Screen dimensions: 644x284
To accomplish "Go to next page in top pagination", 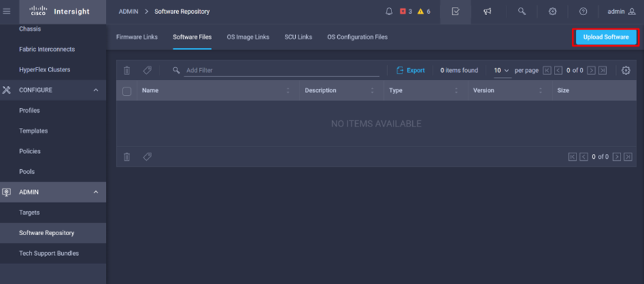I will (x=591, y=71).
